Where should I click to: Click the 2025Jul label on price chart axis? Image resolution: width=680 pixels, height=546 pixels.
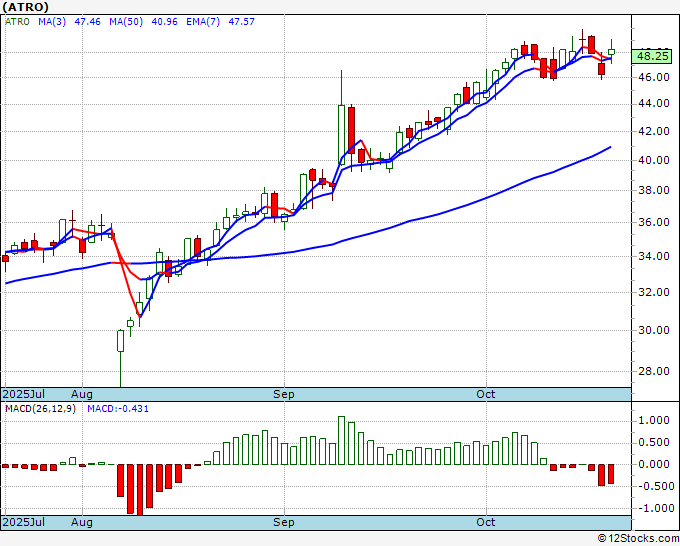click(x=23, y=394)
